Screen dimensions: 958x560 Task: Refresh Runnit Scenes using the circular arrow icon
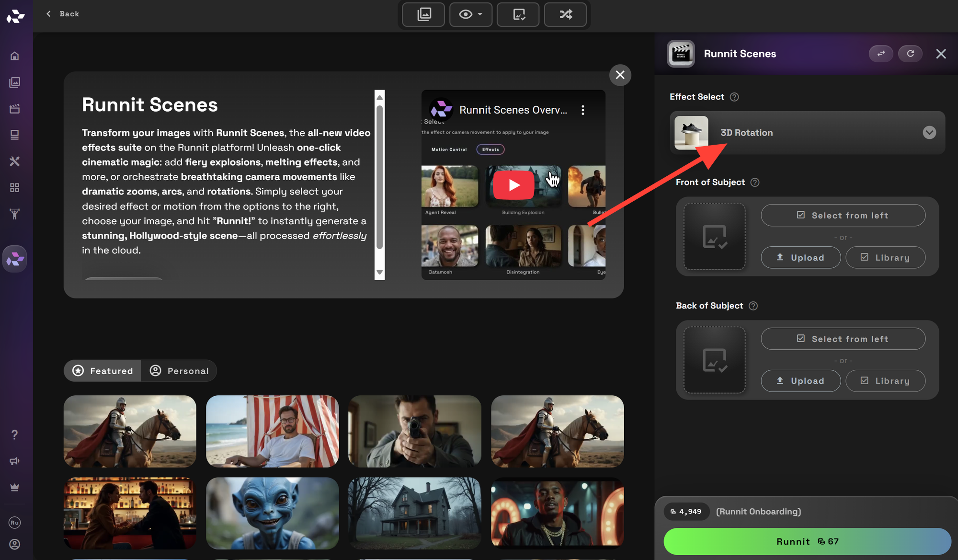(911, 54)
